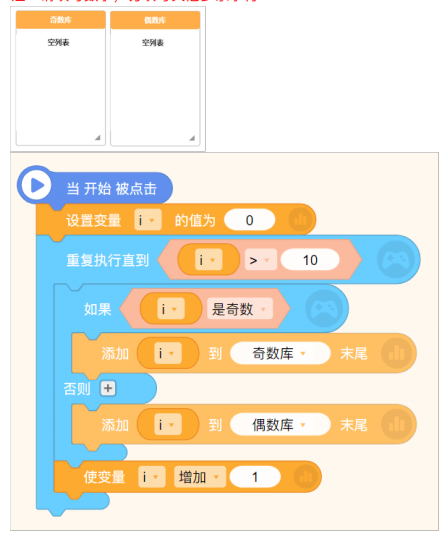This screenshot has height=537, width=444.
Task: Open the 偶数库 list selector dropdown
Action: [x=280, y=425]
